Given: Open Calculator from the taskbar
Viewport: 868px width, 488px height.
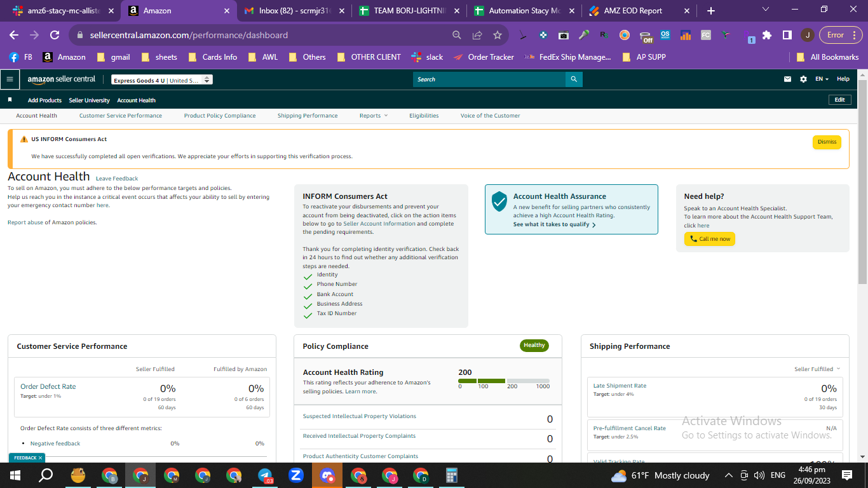Looking at the screenshot, I should click(x=452, y=475).
